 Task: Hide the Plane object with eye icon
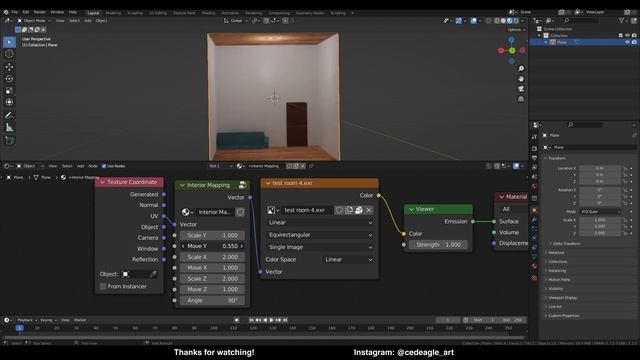627,42
